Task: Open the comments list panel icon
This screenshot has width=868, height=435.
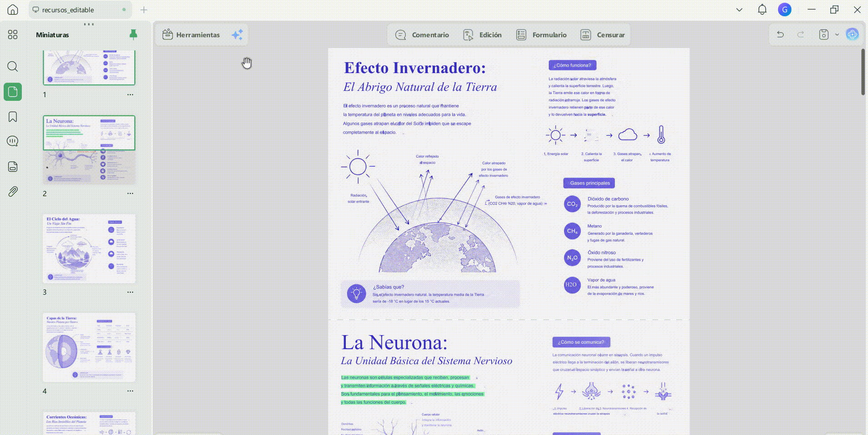Action: tap(13, 141)
